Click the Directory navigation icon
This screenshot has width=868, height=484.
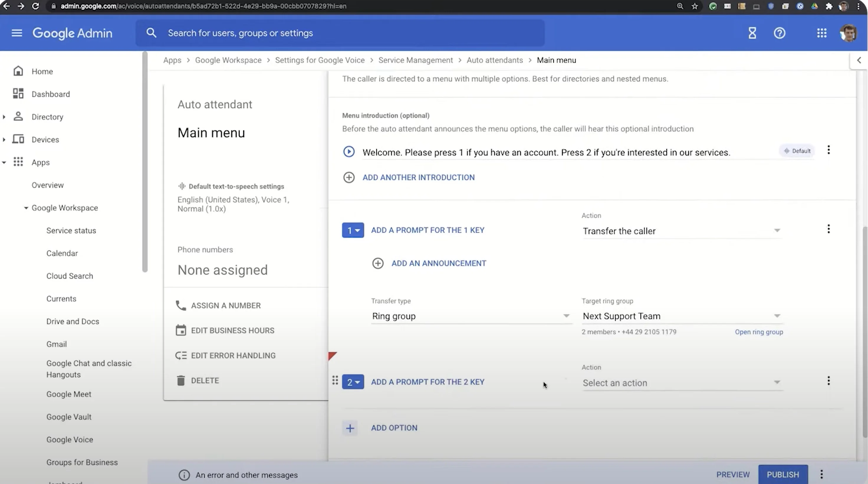coord(17,116)
